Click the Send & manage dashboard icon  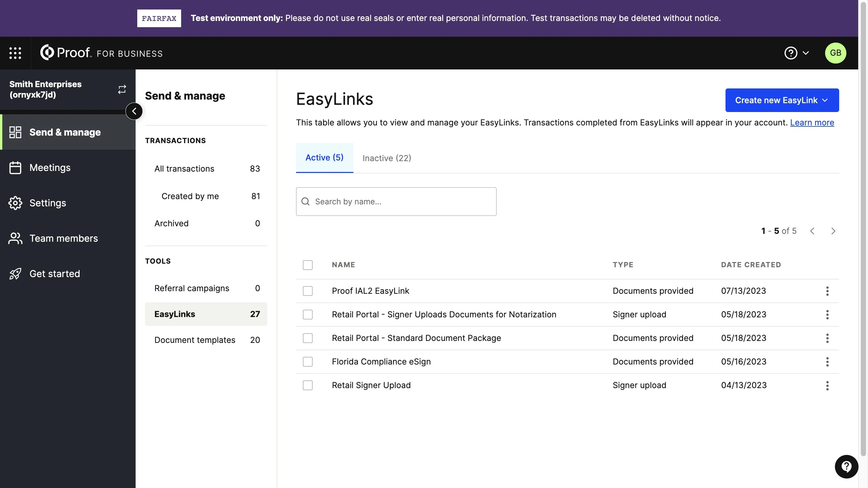point(15,132)
